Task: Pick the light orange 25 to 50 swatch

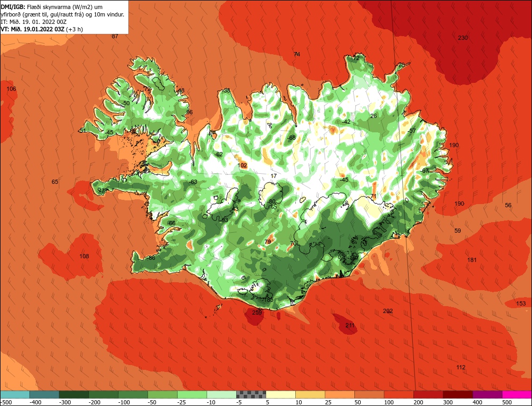Action: pyautogui.click(x=339, y=394)
